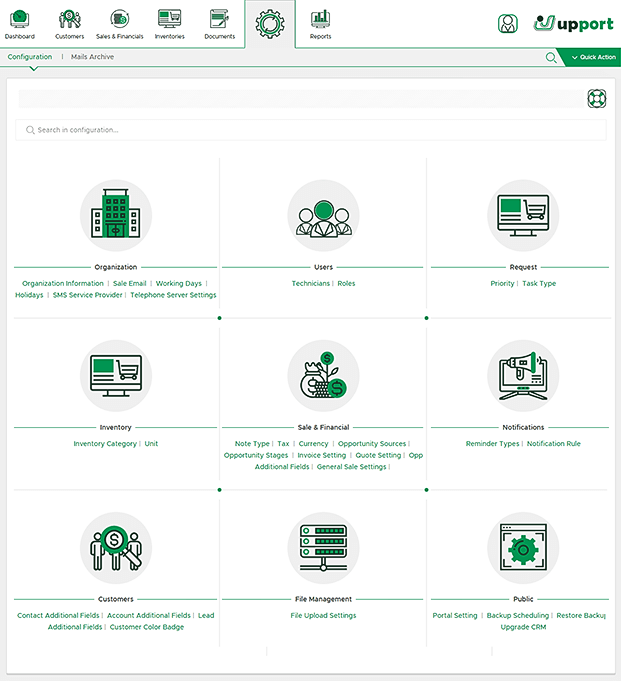This screenshot has width=621, height=681.
Task: Switch to the Mails Archive tab
Action: point(92,57)
